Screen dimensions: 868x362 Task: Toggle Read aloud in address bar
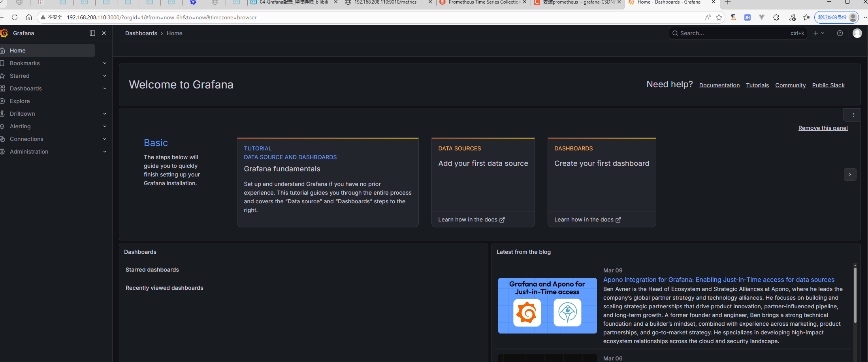(708, 17)
